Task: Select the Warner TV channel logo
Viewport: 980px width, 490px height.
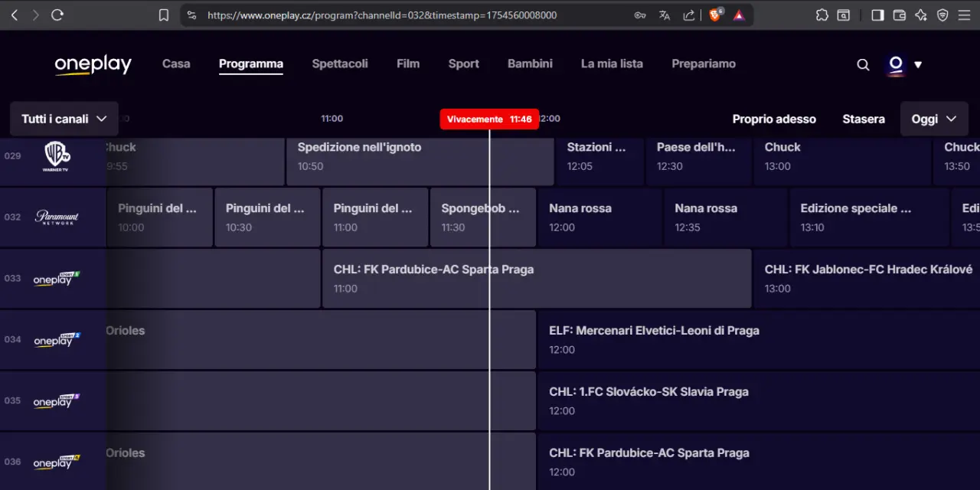Action: coord(57,156)
